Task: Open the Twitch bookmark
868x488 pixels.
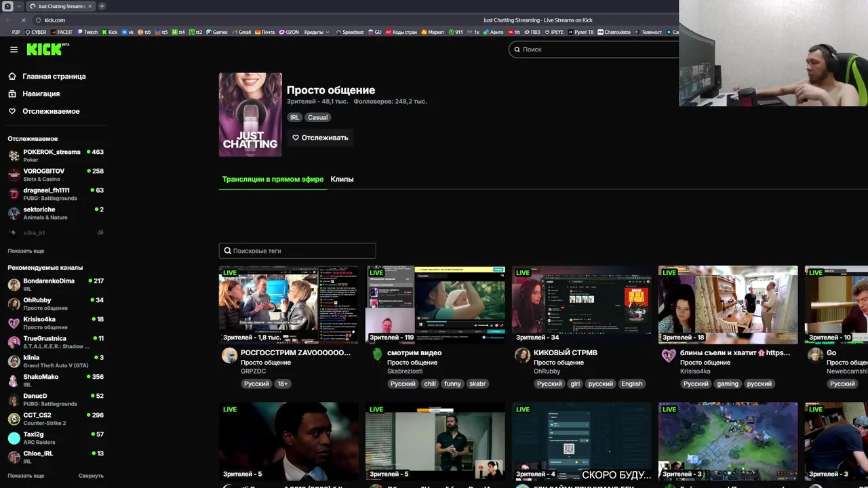Action: 87,32
